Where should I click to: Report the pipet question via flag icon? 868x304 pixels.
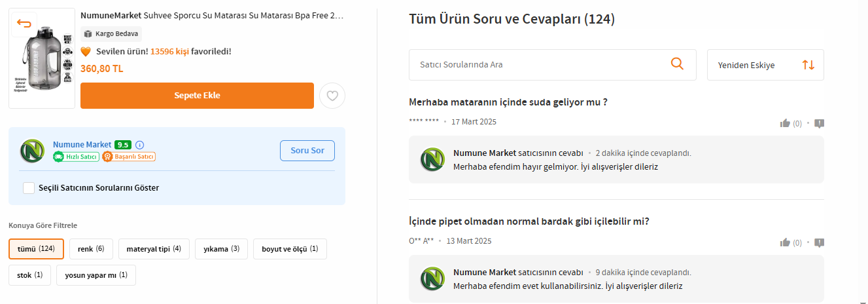pos(819,242)
